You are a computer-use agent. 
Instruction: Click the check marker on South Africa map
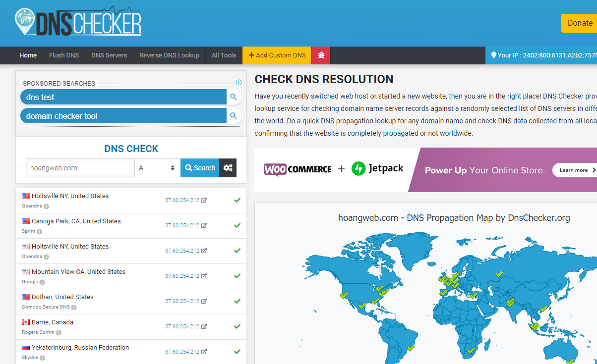[x=471, y=350]
